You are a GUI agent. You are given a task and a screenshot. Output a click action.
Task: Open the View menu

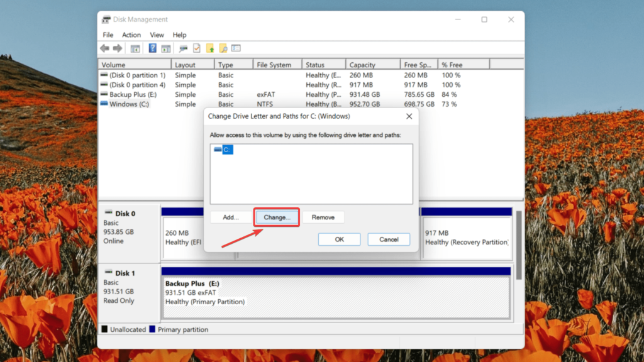pyautogui.click(x=157, y=35)
